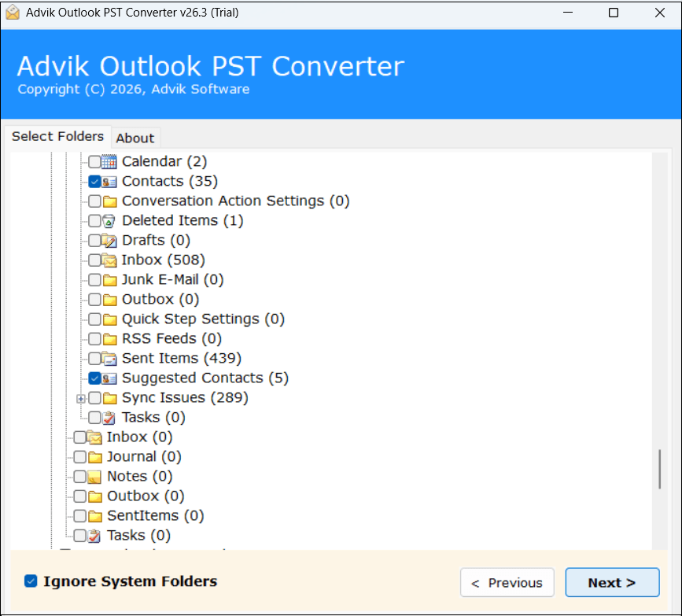The image size is (682, 616).
Task: Click the Tasks (0) clipboard icon below Sync Issues
Action: coord(109,418)
